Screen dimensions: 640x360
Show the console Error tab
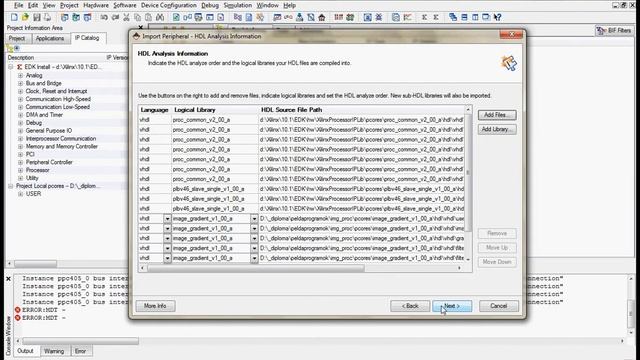click(80, 351)
